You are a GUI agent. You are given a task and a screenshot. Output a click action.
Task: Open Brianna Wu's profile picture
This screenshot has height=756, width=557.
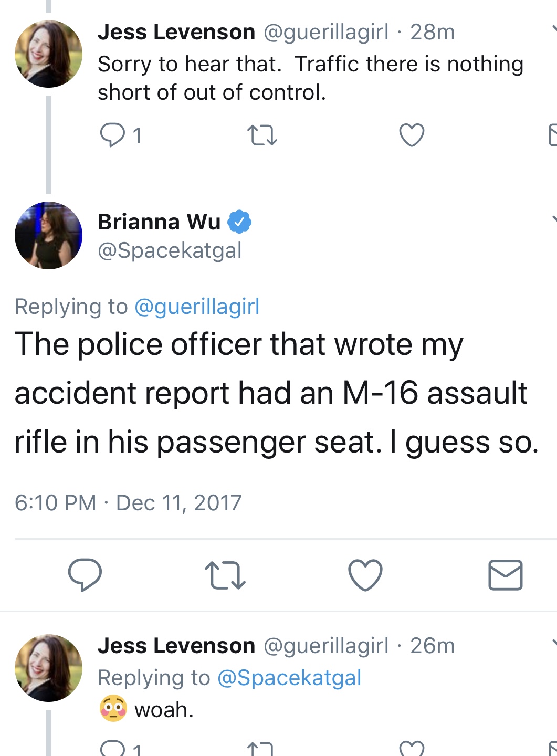pos(48,235)
